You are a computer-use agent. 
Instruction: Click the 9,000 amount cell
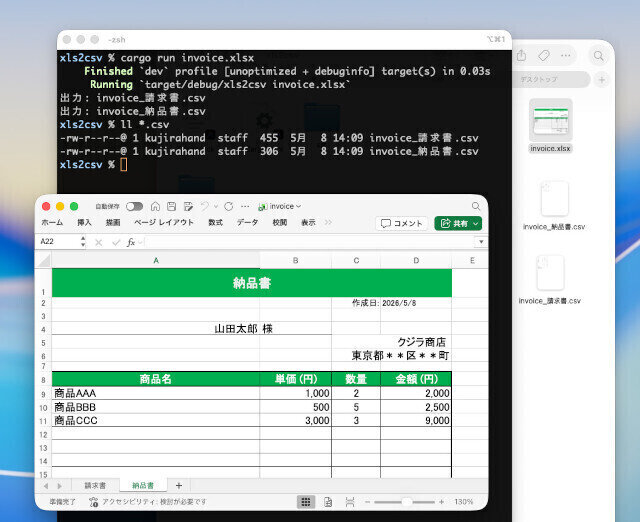click(x=416, y=420)
